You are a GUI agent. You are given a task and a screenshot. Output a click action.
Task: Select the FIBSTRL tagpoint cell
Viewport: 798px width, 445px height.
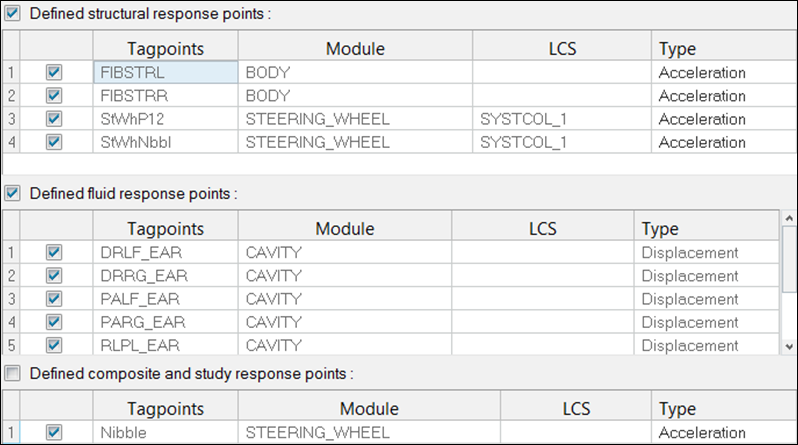pyautogui.click(x=165, y=73)
